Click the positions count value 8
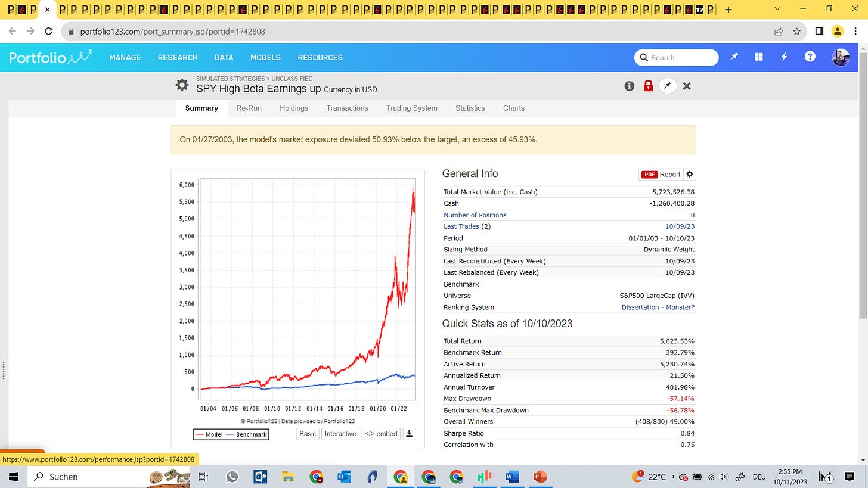 click(692, 215)
